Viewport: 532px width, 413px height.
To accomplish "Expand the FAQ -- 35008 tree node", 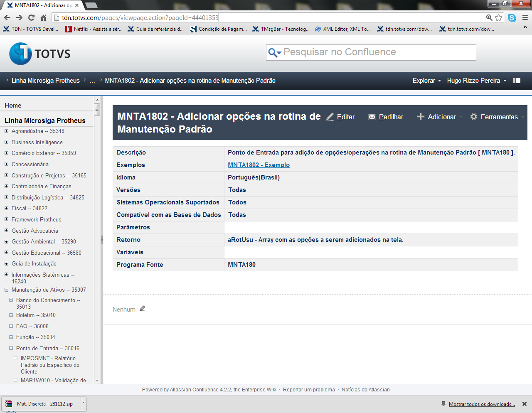I will coord(11,326).
